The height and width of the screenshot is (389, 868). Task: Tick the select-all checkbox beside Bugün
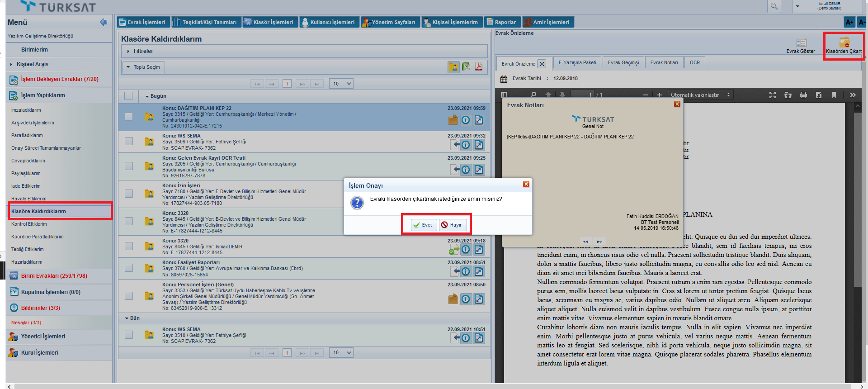click(x=128, y=96)
